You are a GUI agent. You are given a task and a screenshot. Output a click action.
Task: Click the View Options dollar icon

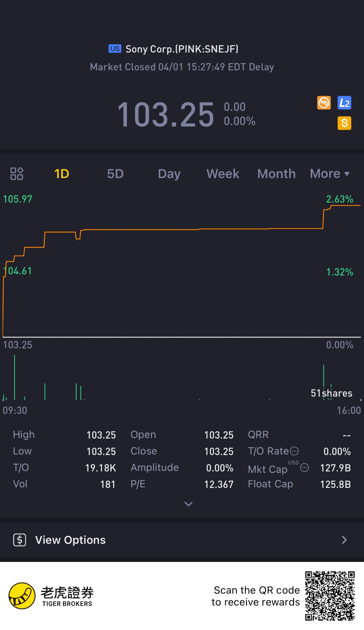coord(20,540)
